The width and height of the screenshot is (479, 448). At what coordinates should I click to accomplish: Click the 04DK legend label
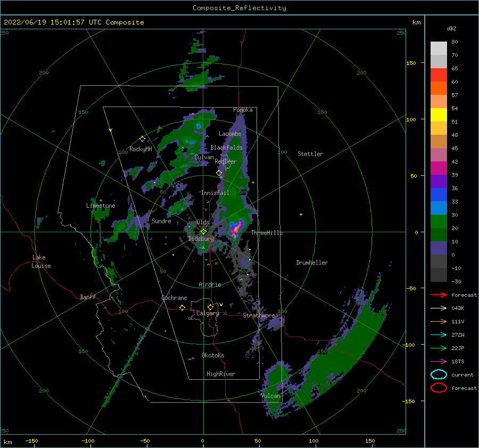point(458,308)
